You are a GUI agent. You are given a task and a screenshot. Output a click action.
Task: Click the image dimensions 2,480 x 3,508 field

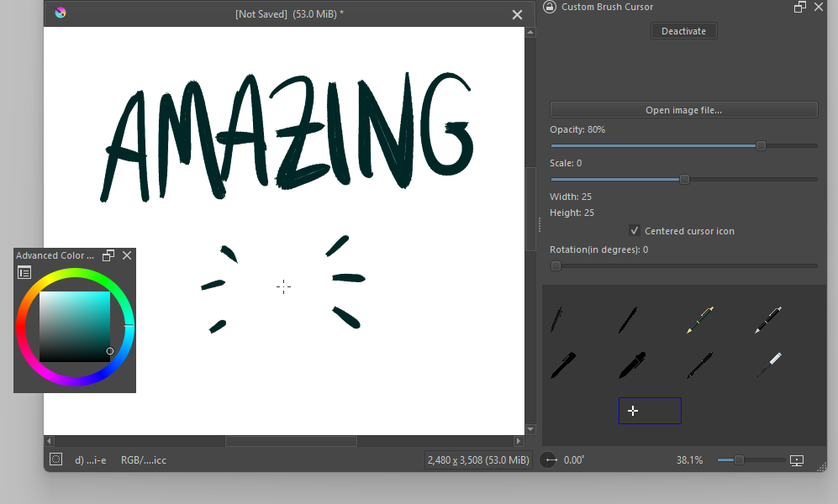(478, 460)
